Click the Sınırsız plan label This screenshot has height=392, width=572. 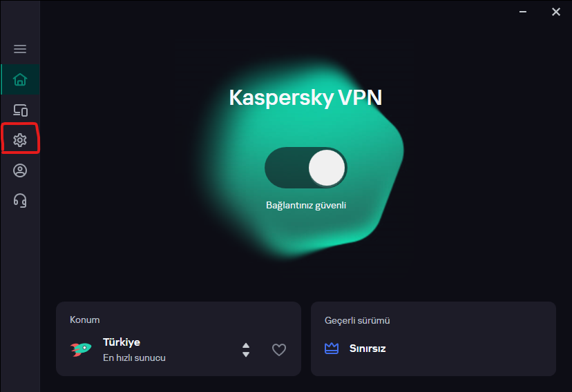coord(368,349)
